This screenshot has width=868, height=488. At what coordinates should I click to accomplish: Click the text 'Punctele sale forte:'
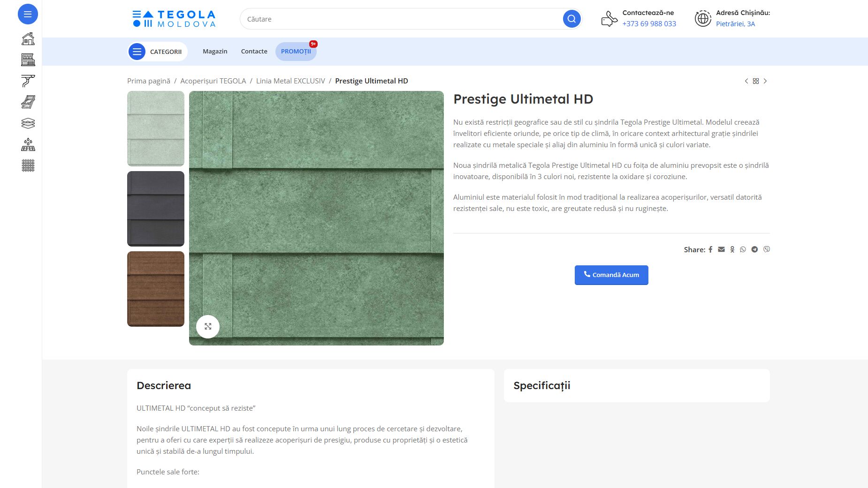click(168, 472)
